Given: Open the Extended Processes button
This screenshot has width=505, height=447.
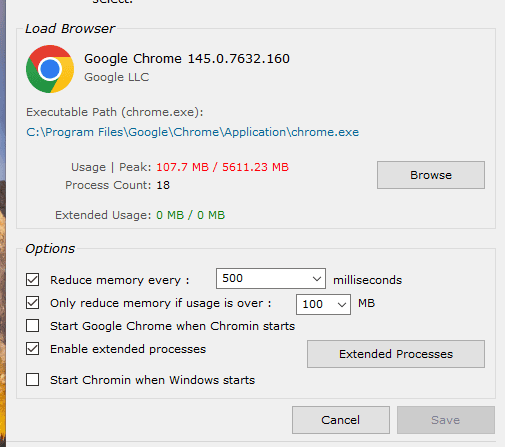Looking at the screenshot, I should (396, 354).
